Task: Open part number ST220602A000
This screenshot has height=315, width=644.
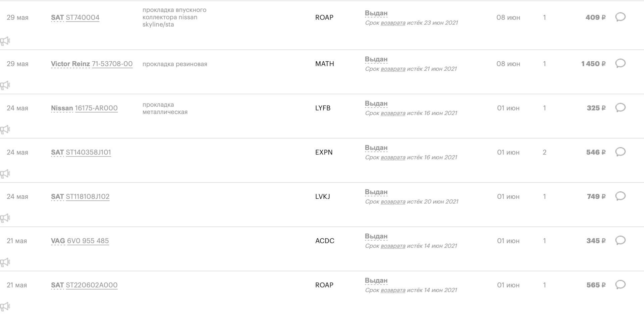Action: pyautogui.click(x=92, y=285)
